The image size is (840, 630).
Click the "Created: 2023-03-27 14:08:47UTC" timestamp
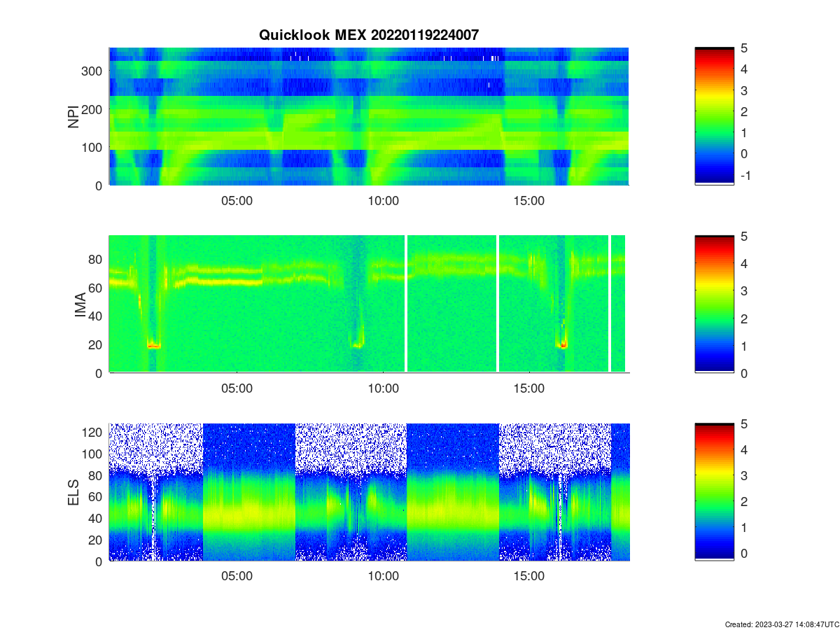pos(782,624)
